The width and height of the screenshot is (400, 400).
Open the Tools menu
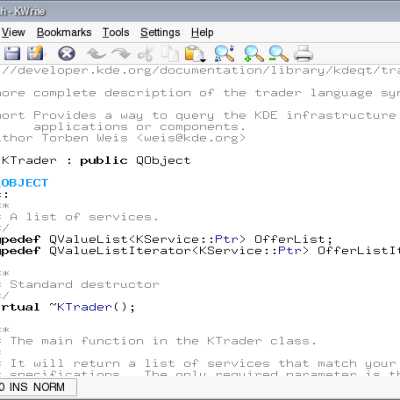(x=116, y=32)
